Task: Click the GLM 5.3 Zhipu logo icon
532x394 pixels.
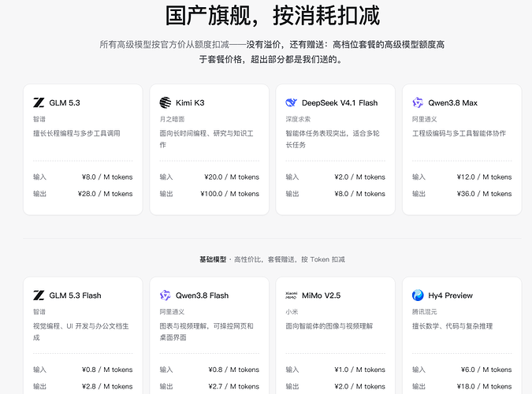Action: point(39,102)
